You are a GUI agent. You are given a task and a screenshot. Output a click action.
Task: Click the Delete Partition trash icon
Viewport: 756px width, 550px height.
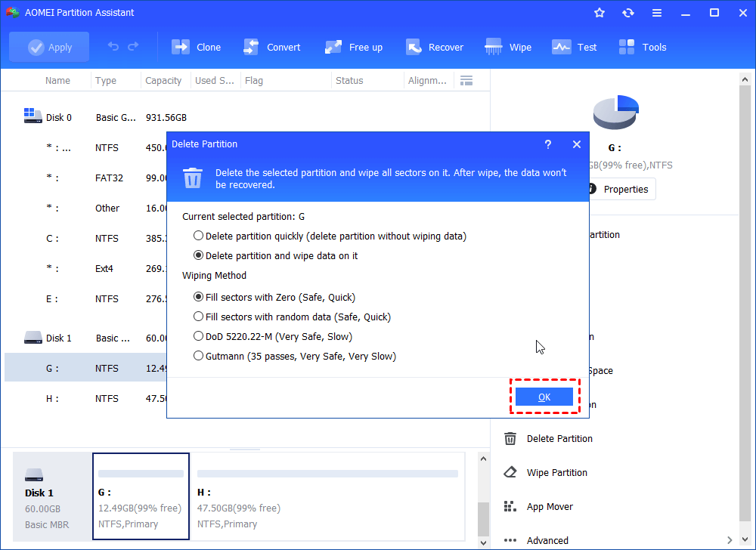(x=510, y=439)
